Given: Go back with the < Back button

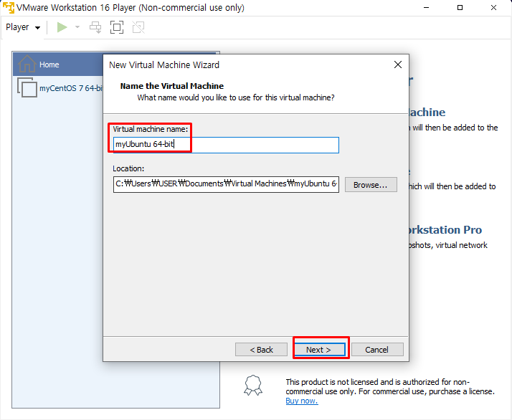Looking at the screenshot, I should 261,350.
